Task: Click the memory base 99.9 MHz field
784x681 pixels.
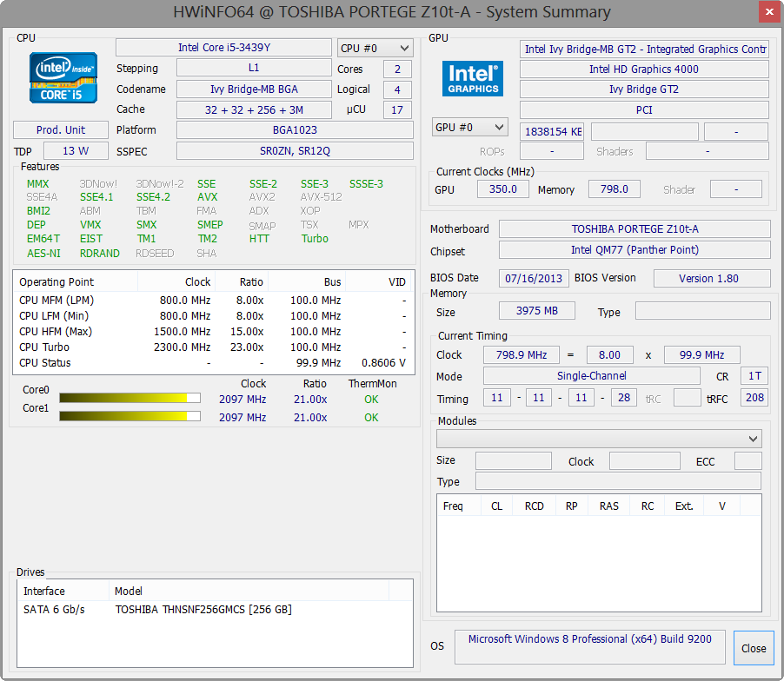Action: tap(702, 354)
